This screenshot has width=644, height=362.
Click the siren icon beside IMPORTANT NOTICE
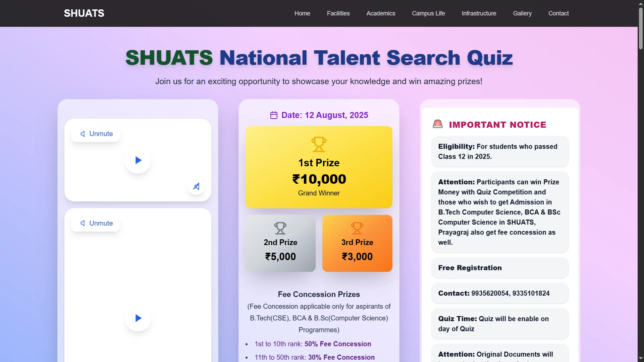click(438, 124)
